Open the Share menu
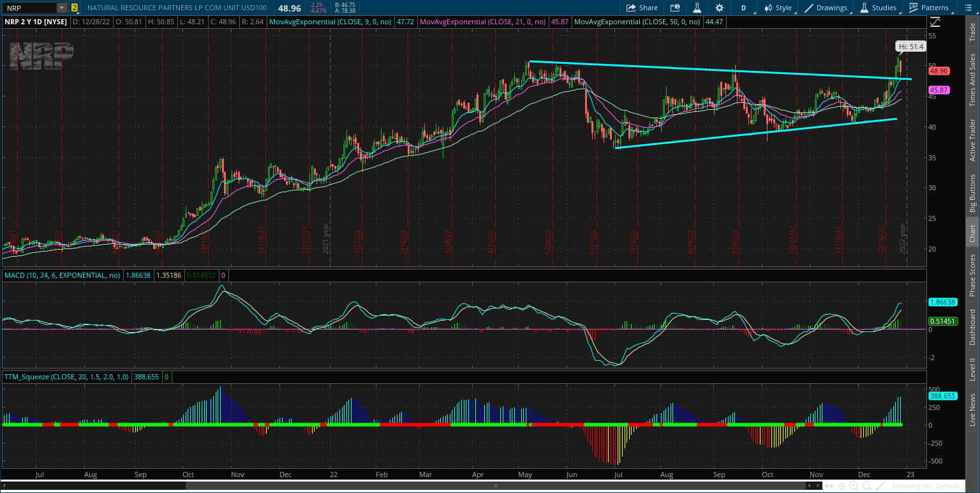This screenshot has width=980, height=493. coord(642,8)
